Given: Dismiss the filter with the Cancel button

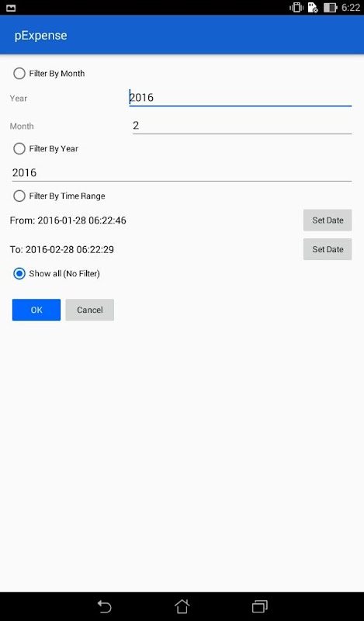Looking at the screenshot, I should (x=90, y=310).
